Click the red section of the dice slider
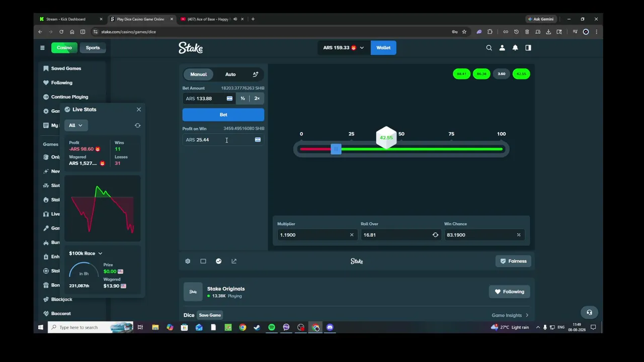Image resolution: width=644 pixels, height=362 pixels. click(x=315, y=149)
